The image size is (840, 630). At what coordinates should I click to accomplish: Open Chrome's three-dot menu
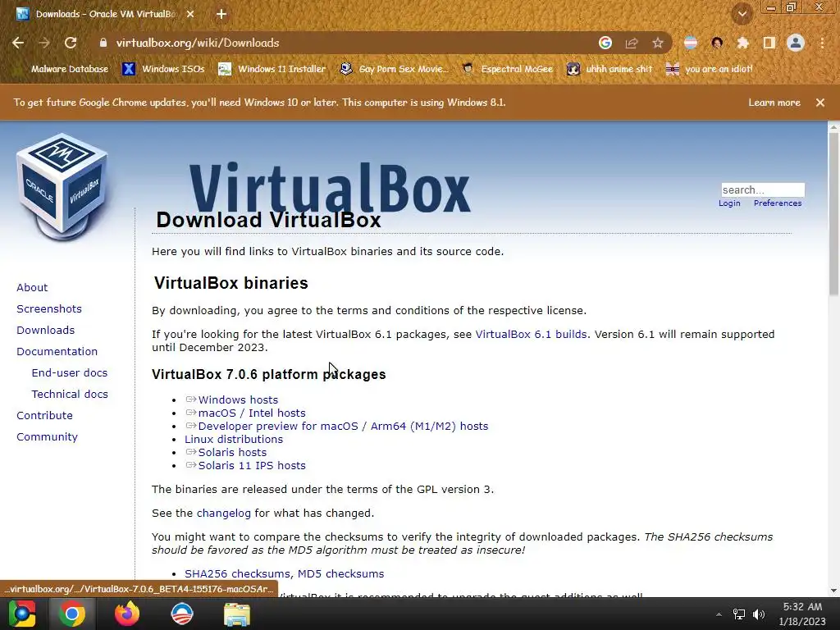(822, 43)
